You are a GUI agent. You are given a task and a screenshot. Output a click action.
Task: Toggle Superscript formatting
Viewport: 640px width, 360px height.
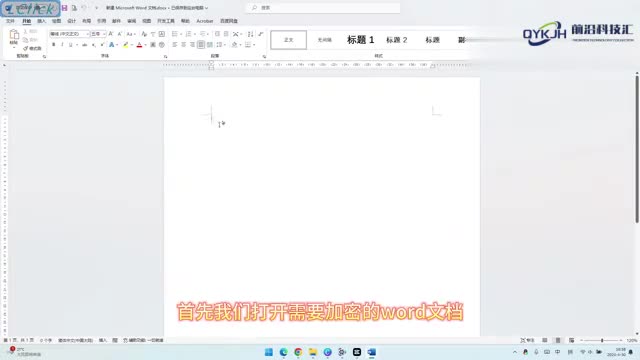pyautogui.click(x=102, y=44)
